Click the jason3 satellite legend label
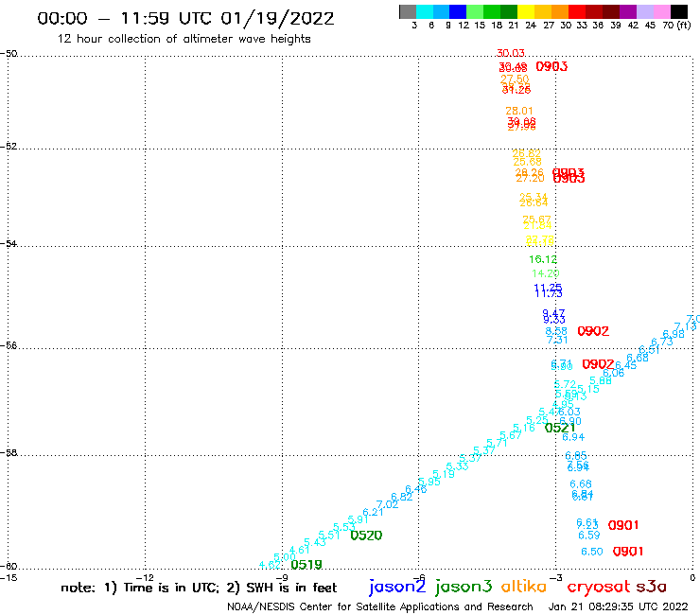The width and height of the screenshot is (700, 615). [464, 588]
